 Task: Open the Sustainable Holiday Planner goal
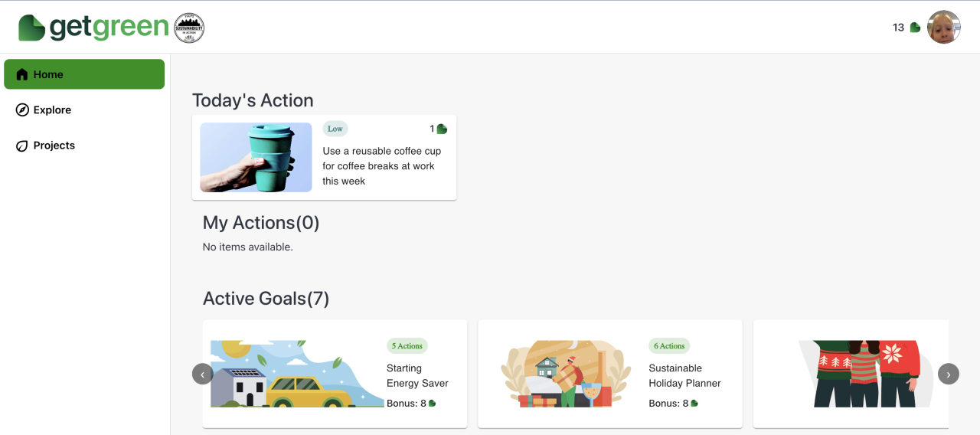(684, 375)
